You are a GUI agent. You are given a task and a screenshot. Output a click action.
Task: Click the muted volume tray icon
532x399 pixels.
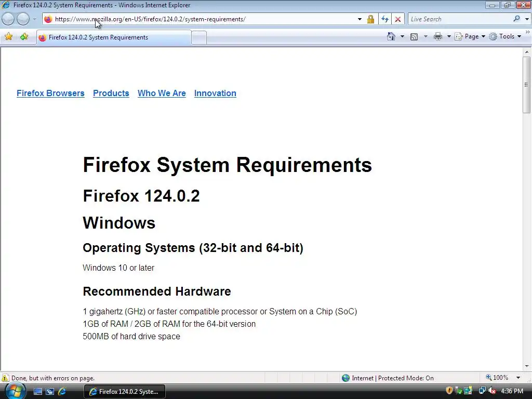tap(492, 391)
